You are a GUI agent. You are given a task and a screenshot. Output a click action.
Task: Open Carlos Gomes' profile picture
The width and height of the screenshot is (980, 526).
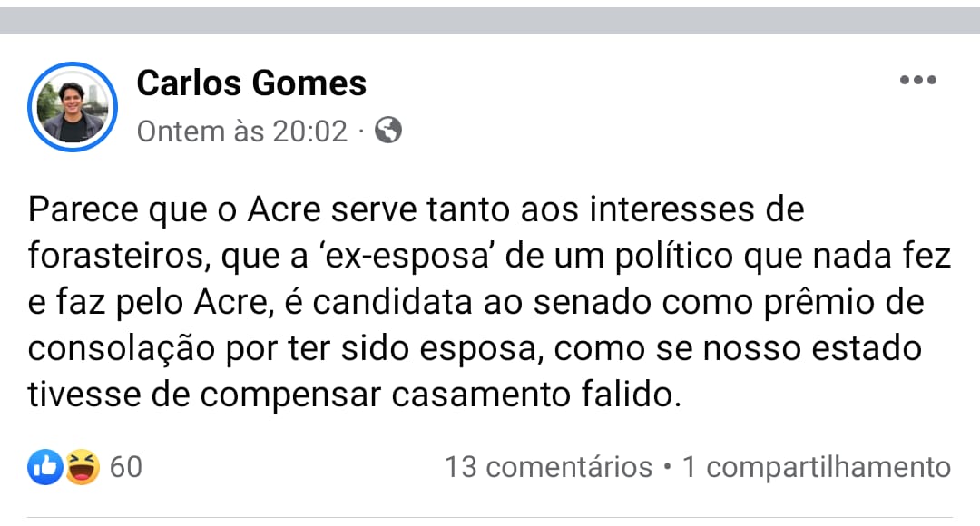[73, 106]
